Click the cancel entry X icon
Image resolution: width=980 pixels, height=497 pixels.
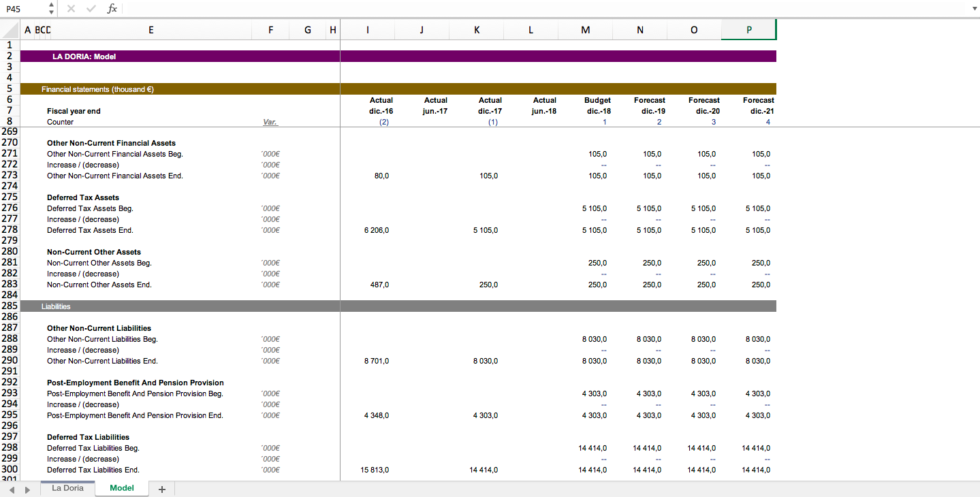pyautogui.click(x=71, y=9)
